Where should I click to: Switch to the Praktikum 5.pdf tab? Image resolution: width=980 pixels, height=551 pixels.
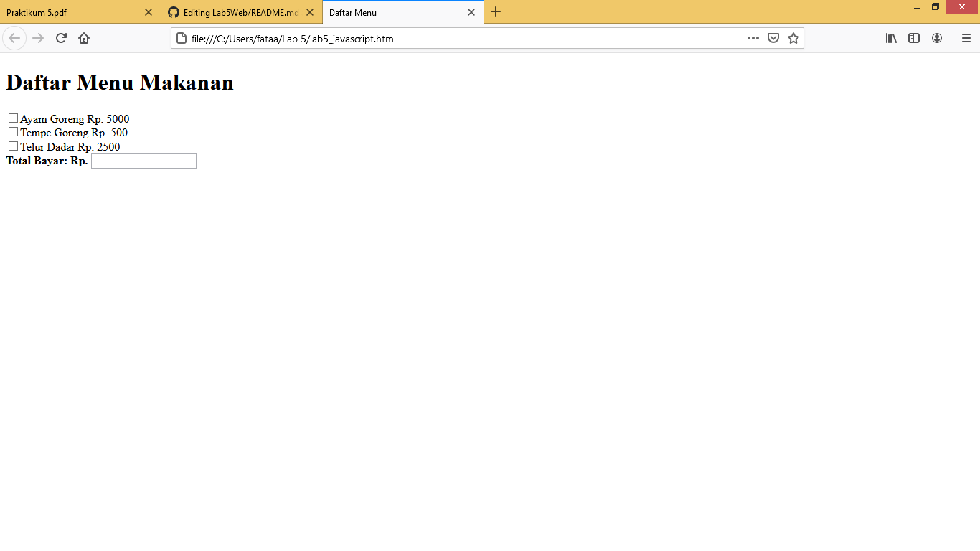[x=72, y=12]
